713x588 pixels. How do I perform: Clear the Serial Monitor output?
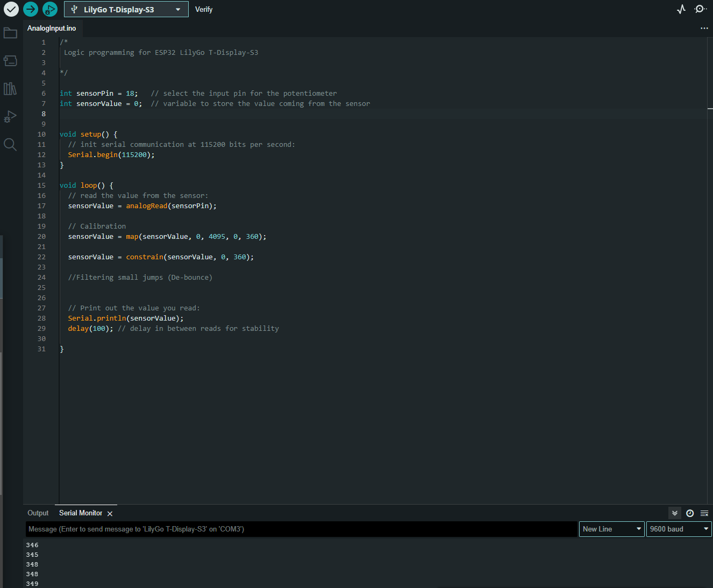click(704, 513)
